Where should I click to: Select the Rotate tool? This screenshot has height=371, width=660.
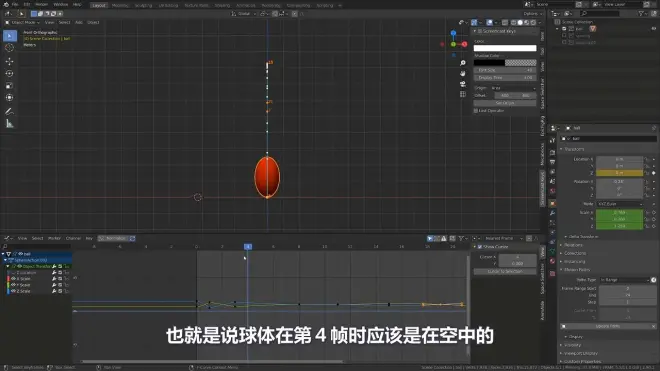click(x=9, y=74)
